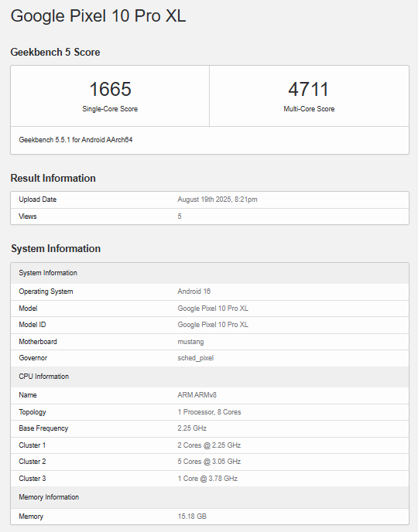Click the Geekbench 5 Score heading
Screen dimensions: 418x532
click(56, 53)
